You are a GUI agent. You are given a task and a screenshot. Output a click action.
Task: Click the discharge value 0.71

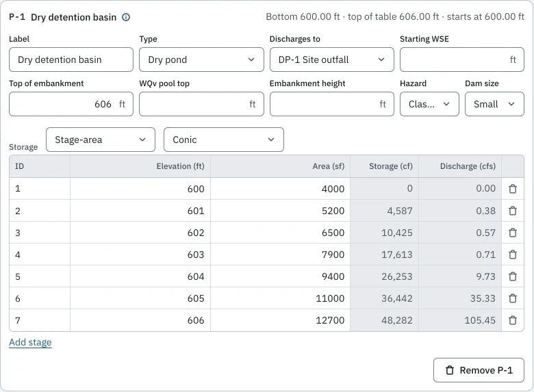coord(485,254)
